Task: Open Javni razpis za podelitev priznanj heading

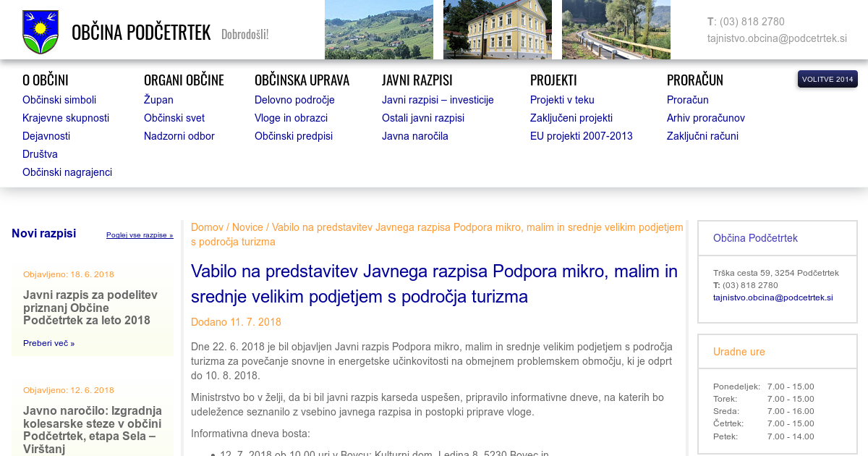Action: (90, 308)
